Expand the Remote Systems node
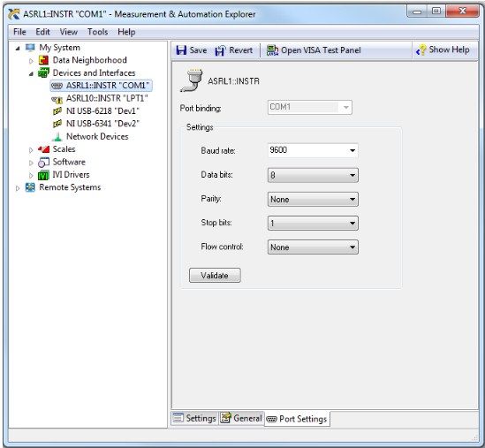Screen dimensions: 485x448 point(18,188)
